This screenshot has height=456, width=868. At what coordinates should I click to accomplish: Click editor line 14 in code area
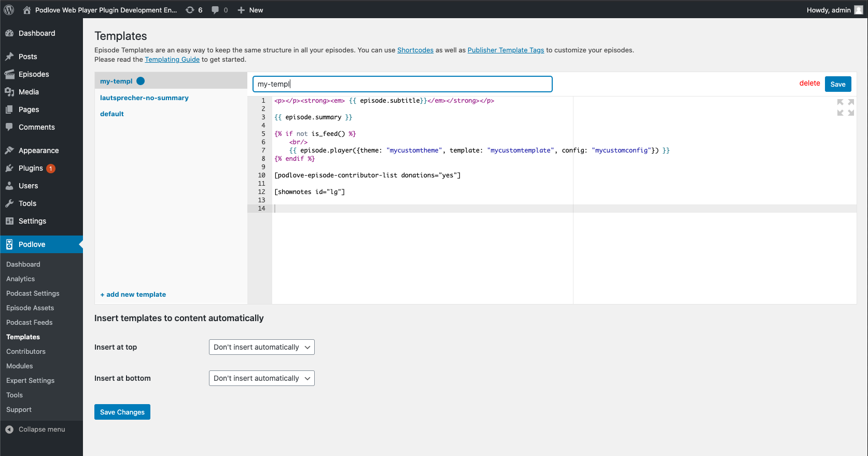pos(564,209)
